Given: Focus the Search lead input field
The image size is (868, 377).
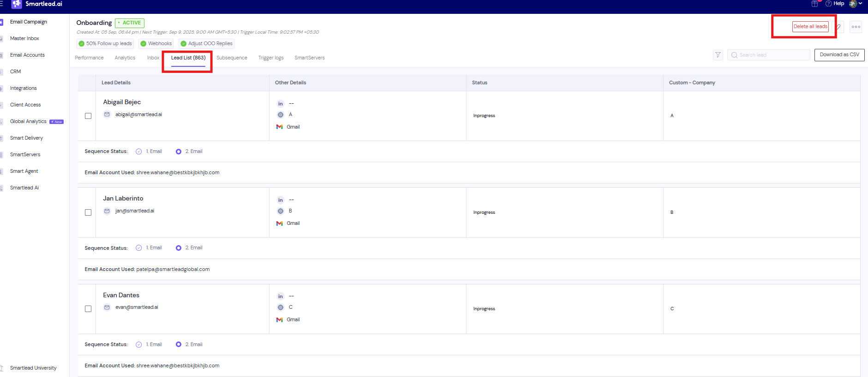Looking at the screenshot, I should 769,55.
